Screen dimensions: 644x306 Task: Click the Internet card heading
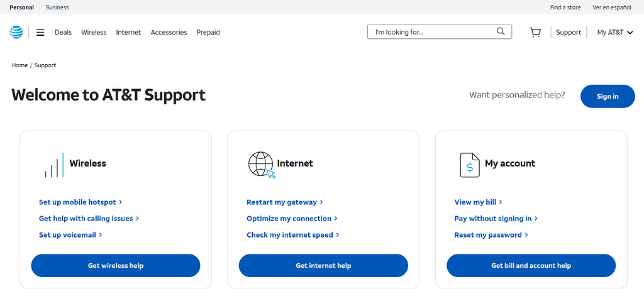(x=295, y=163)
